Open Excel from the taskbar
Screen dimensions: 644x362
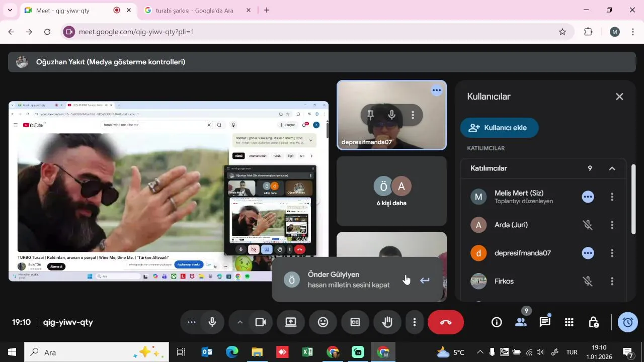pos(307,352)
